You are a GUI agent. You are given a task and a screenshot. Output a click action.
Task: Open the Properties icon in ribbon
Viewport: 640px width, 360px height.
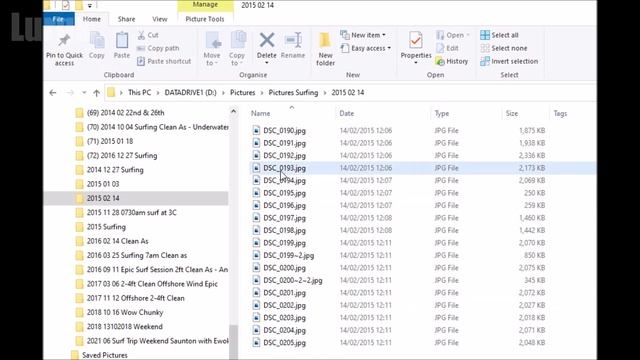tap(416, 40)
